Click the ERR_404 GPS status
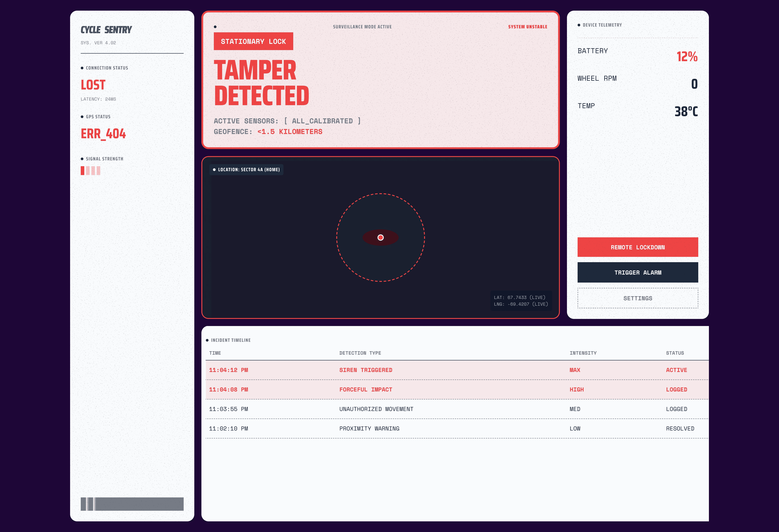 (103, 134)
